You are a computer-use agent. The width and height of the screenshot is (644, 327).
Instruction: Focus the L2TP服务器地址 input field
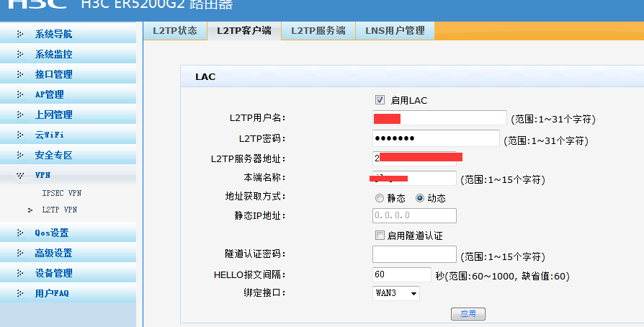click(x=414, y=158)
